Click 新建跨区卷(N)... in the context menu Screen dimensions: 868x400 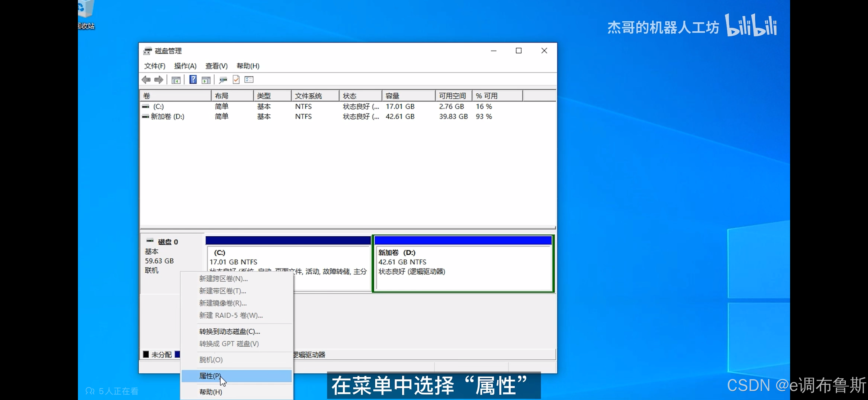tap(237, 279)
